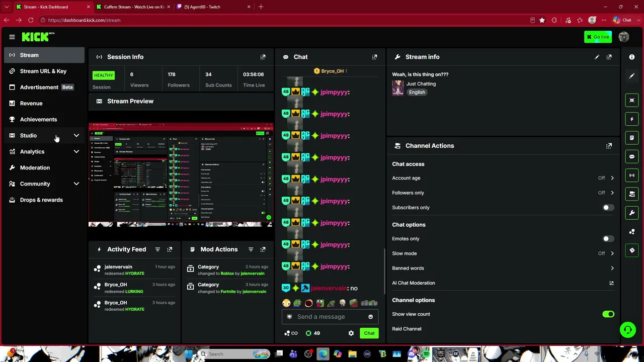This screenshot has height=362, width=644.
Task: Expand the Community sidebar section
Action: [76, 184]
